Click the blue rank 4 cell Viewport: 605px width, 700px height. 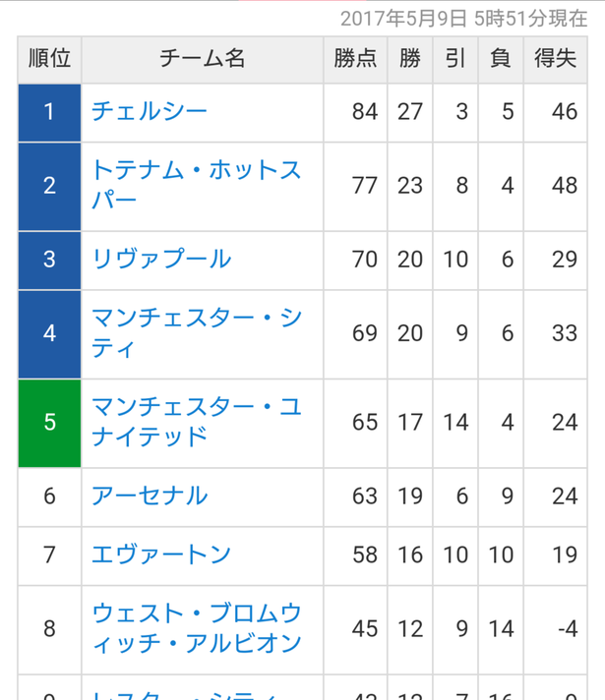click(x=49, y=334)
